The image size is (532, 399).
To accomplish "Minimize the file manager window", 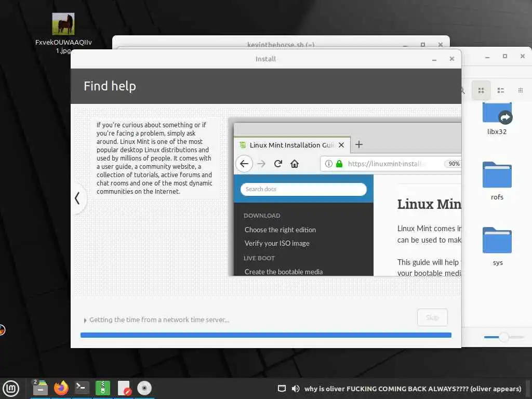I will click(487, 56).
